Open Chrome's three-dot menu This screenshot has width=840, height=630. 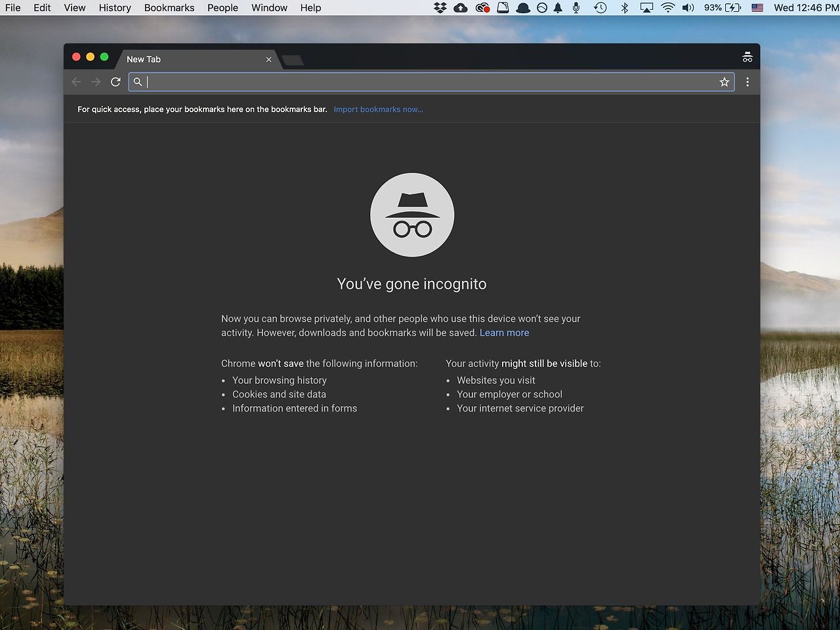point(747,82)
